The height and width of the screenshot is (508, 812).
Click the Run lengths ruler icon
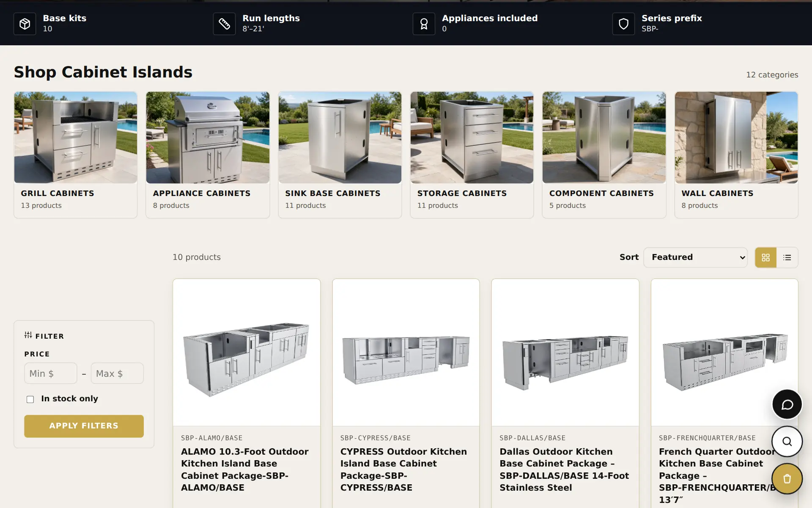(x=224, y=24)
